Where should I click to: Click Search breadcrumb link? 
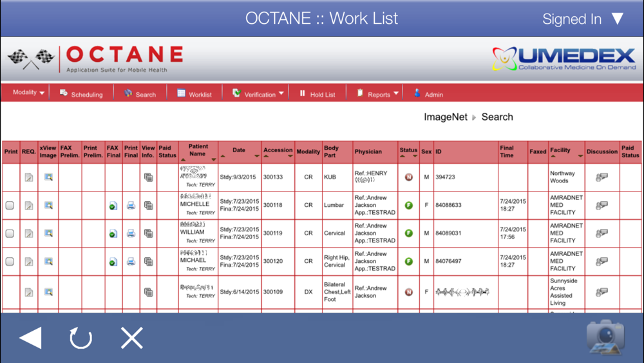[497, 117]
